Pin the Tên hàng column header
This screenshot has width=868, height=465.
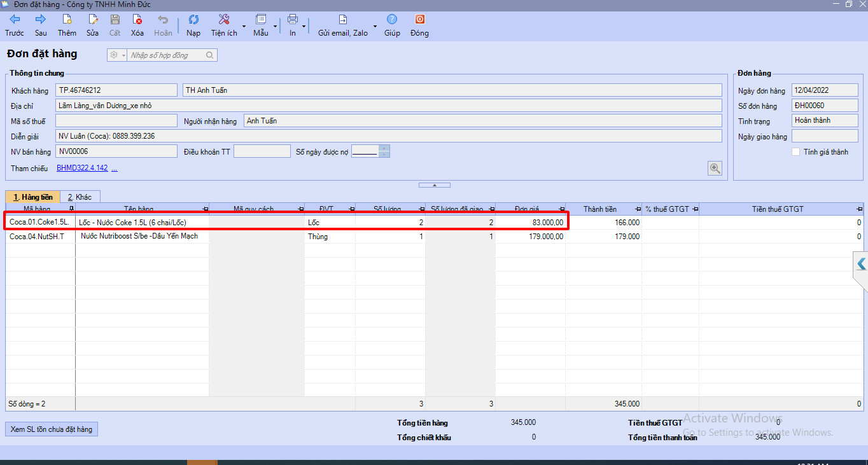pos(205,209)
